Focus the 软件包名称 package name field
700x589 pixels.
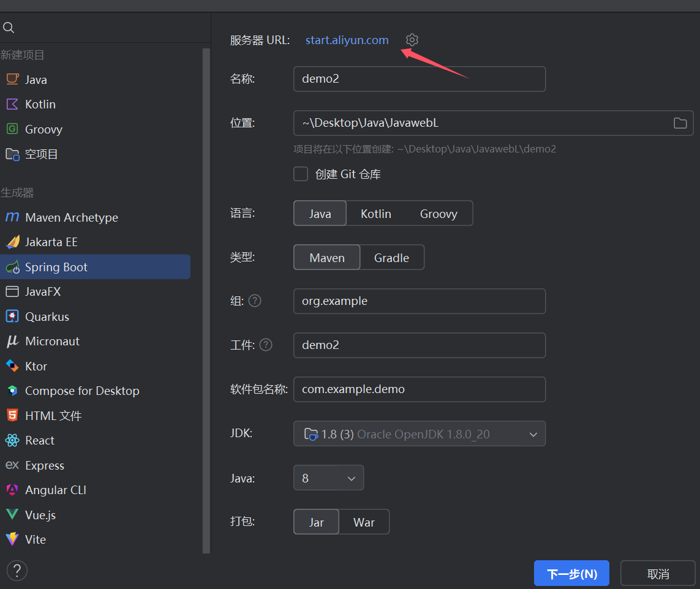point(419,389)
